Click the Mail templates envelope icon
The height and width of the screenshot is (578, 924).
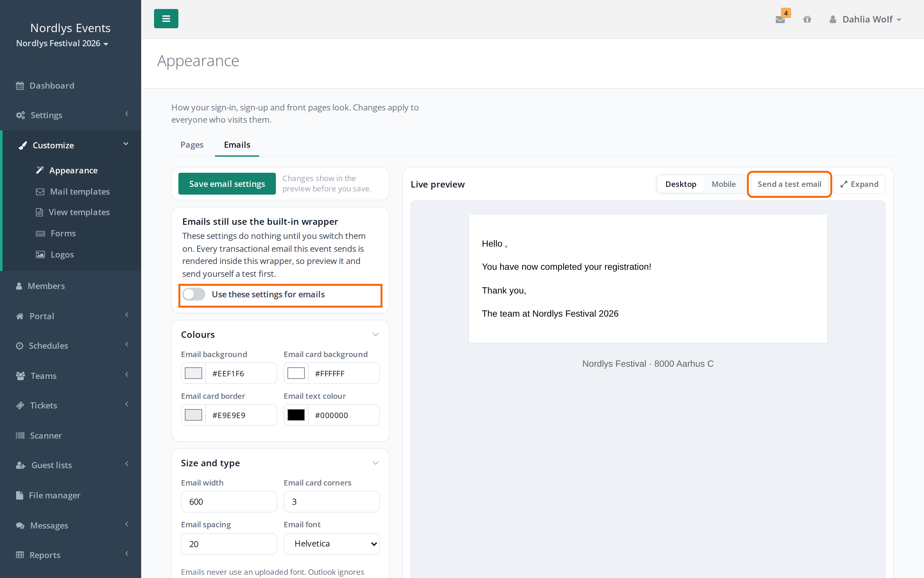click(x=40, y=191)
